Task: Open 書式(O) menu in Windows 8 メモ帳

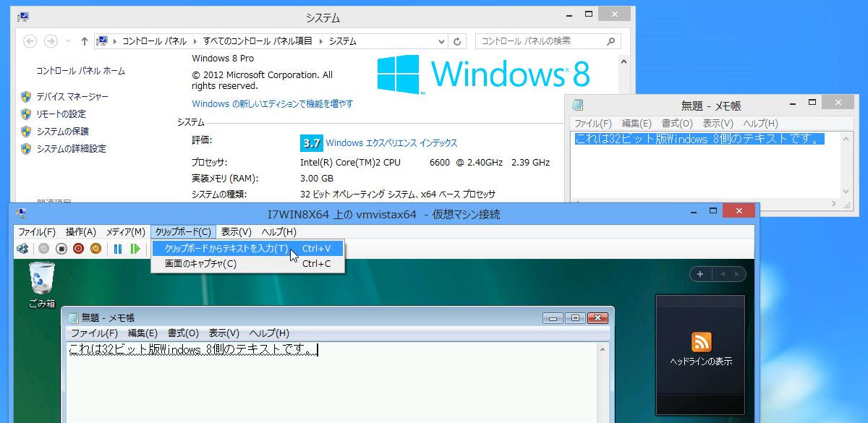Action: pyautogui.click(x=677, y=124)
